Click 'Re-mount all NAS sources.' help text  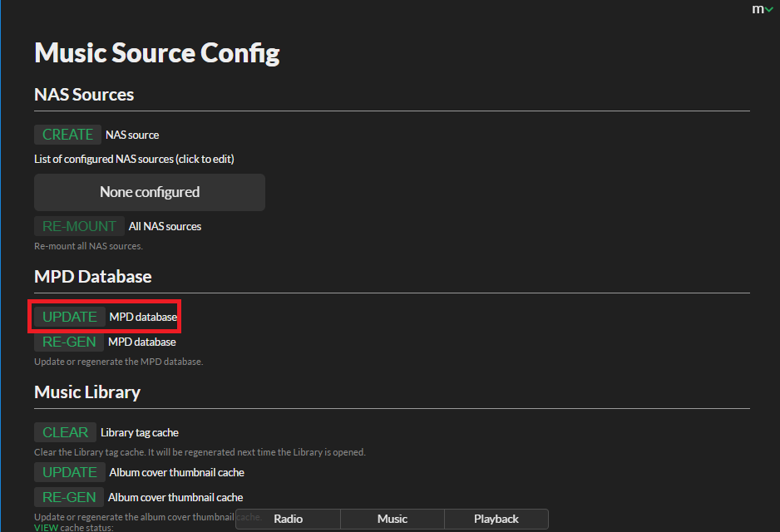click(88, 246)
